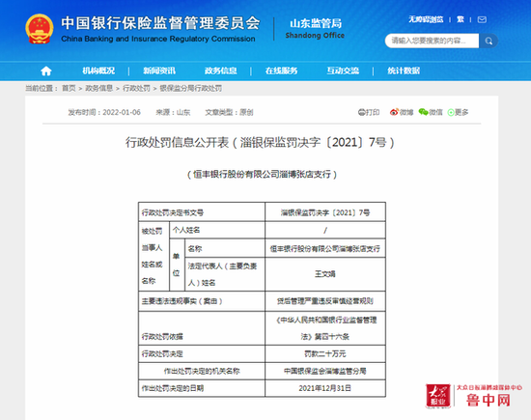Print the page via 打印 icon
Screen dimensions: 531x420
pos(369,112)
